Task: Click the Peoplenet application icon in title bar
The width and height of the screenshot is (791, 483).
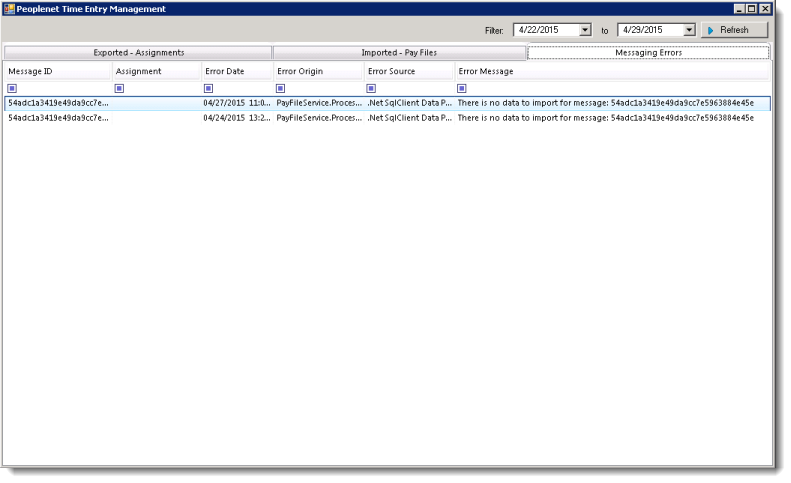Action: coord(9,9)
